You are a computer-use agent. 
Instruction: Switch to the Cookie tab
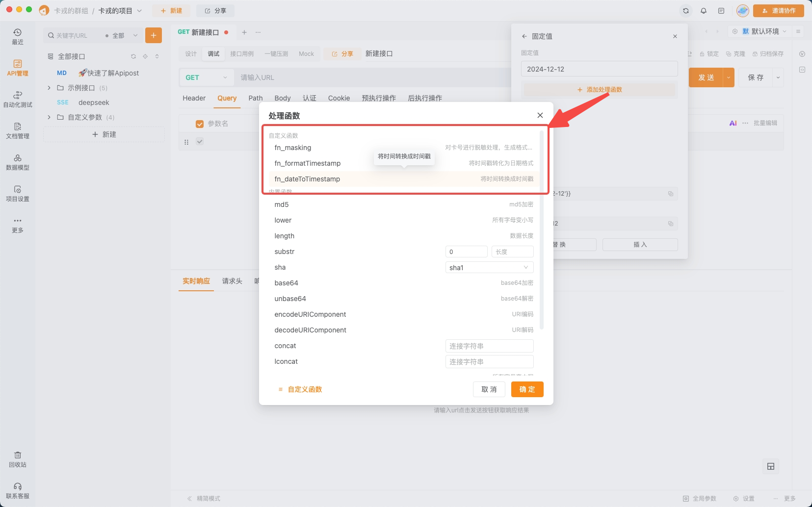[x=339, y=98]
